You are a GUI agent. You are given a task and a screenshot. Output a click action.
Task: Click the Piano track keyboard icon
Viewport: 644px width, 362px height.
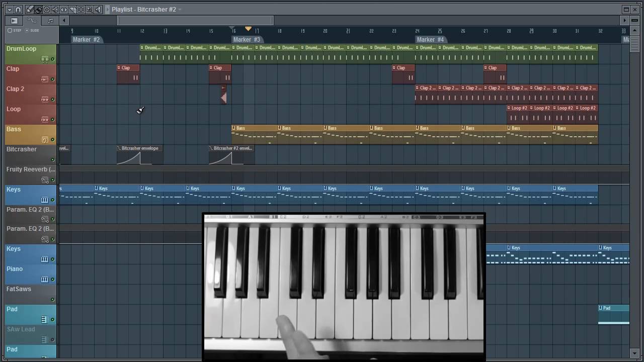[x=45, y=280]
